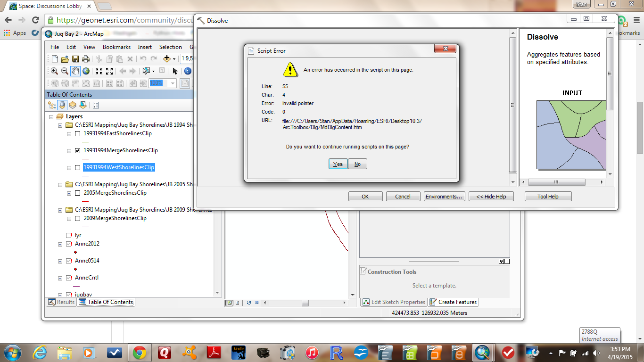Open Tool Help in the Dissolve dialog

548,197
